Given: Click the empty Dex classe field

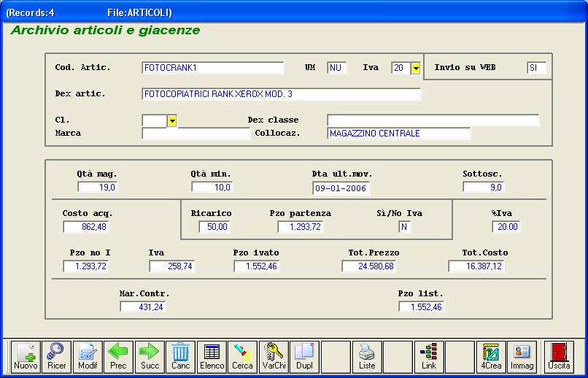Looking at the screenshot, I should pyautogui.click(x=433, y=120).
